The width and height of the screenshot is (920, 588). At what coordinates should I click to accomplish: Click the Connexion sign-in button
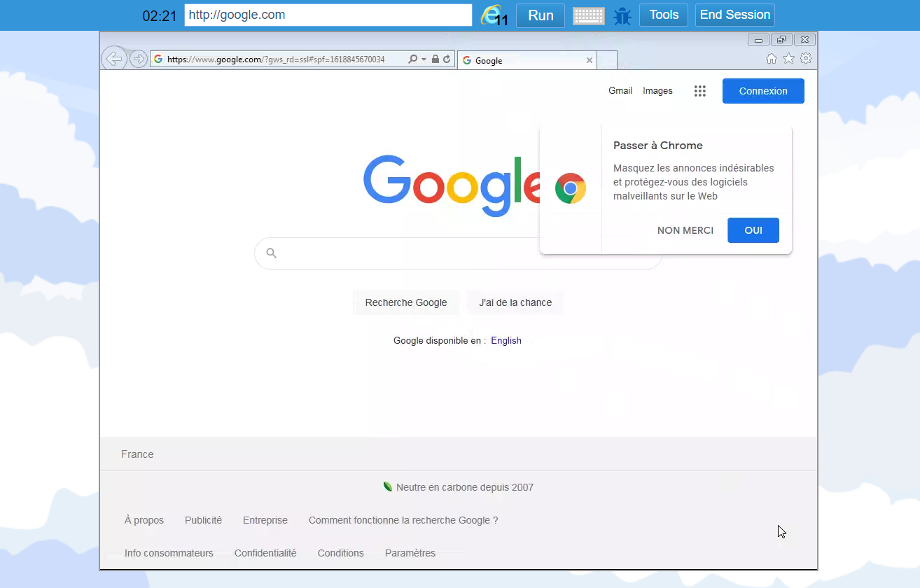tap(763, 91)
